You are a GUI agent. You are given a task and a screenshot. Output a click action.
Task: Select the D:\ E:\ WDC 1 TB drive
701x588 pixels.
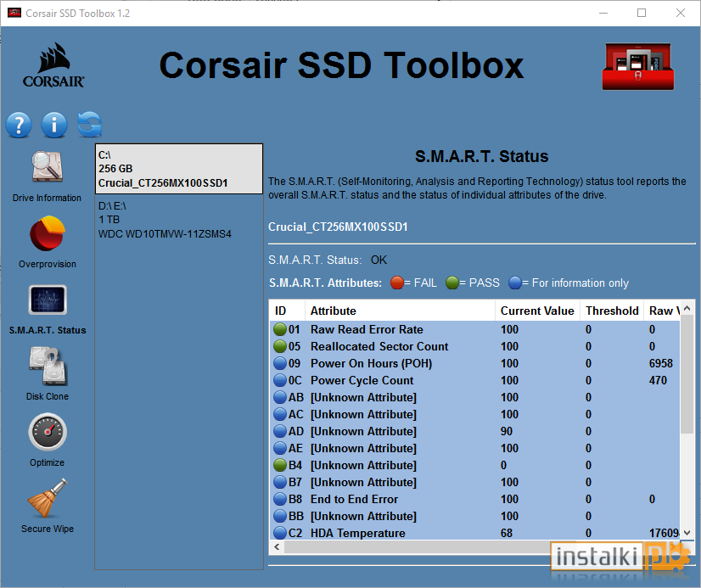179,220
